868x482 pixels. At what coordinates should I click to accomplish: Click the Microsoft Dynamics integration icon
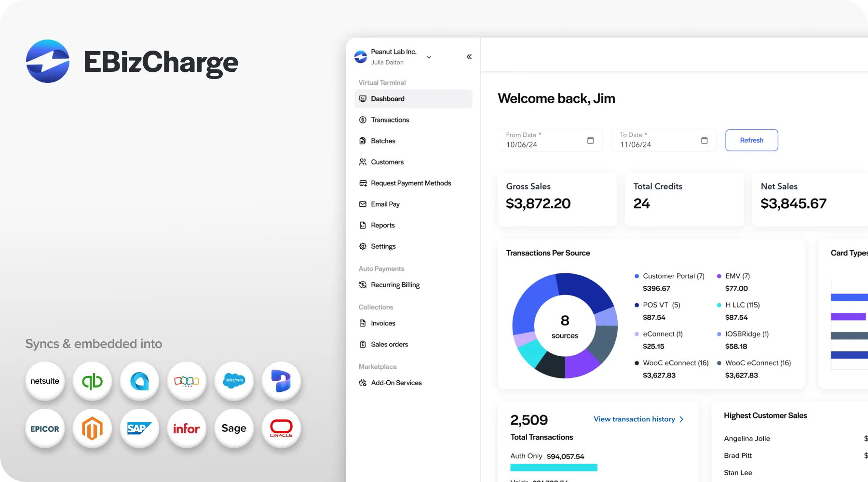[x=281, y=381]
